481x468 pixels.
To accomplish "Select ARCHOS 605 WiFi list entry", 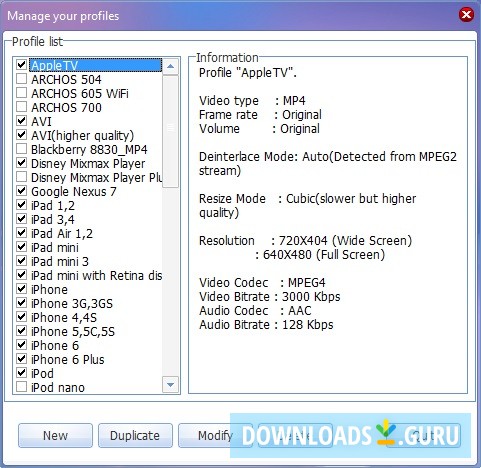I will tap(80, 93).
